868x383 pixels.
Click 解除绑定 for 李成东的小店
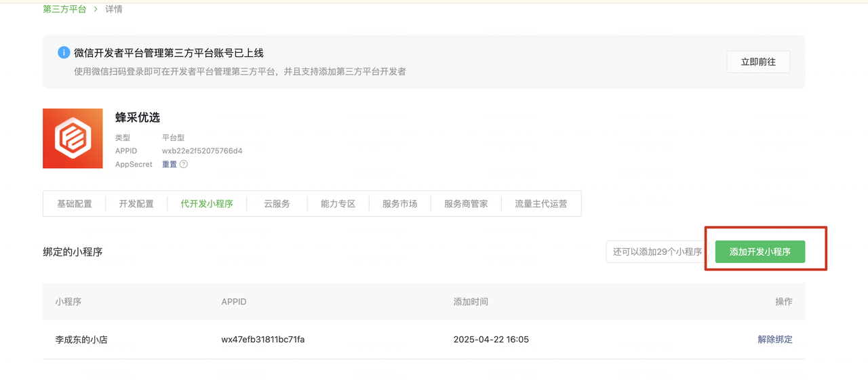pos(774,339)
